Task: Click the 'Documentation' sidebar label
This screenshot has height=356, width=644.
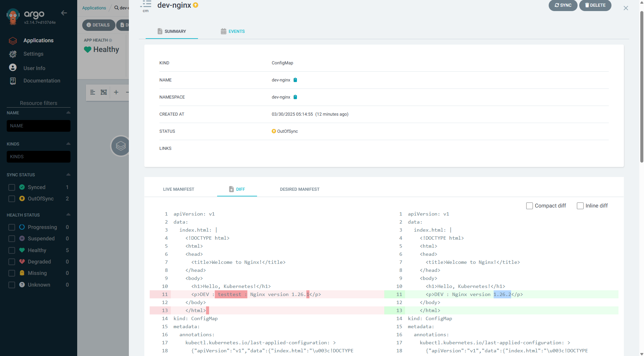Action: 42,81
